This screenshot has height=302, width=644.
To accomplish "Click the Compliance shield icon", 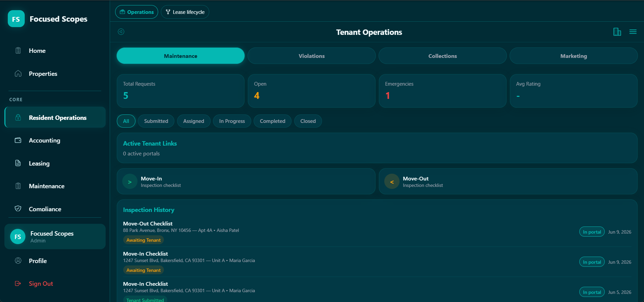I will [18, 209].
